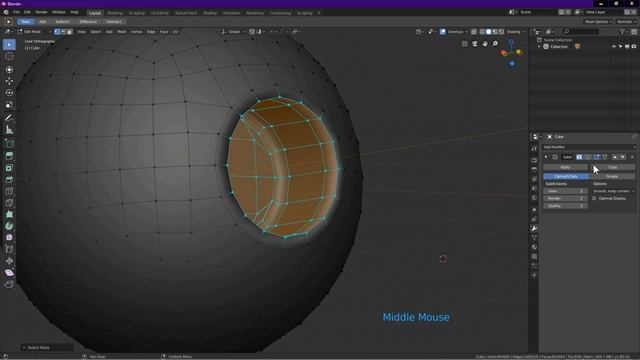Select the Simple subdivision type

612,176
